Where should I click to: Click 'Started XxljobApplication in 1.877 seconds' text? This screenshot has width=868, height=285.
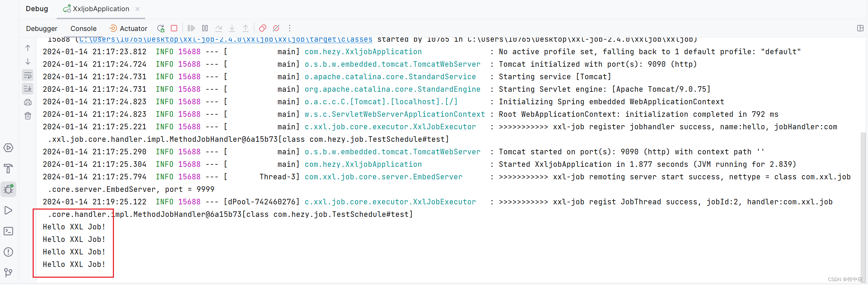coord(593,164)
